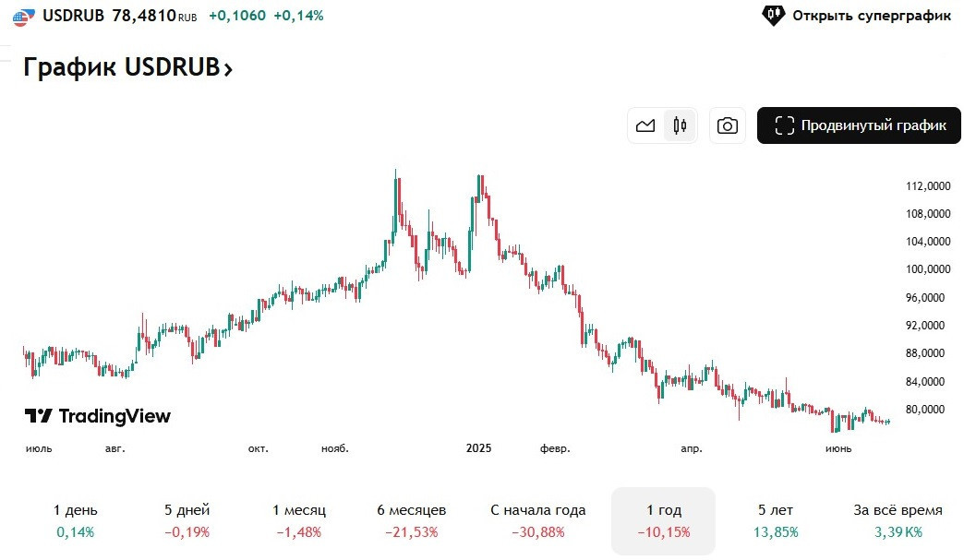
Task: Click the USDRUB ticker symbol header
Action: [x=73, y=16]
